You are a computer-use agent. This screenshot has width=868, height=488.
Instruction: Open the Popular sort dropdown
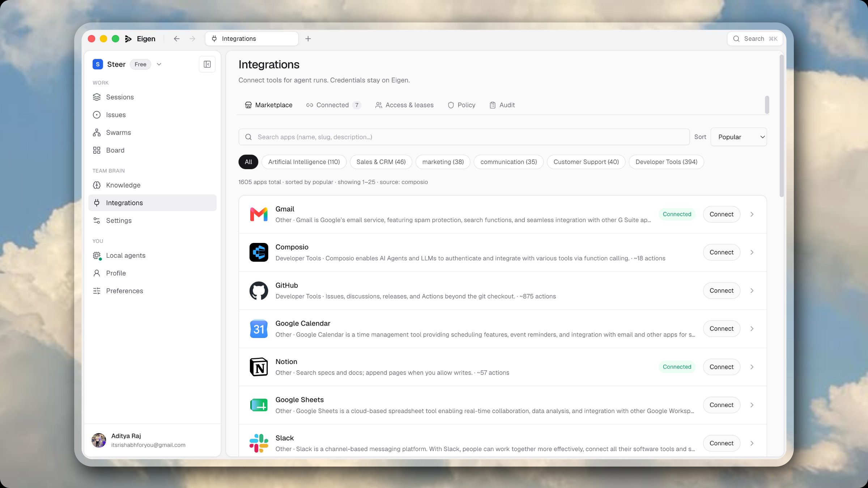tap(739, 137)
